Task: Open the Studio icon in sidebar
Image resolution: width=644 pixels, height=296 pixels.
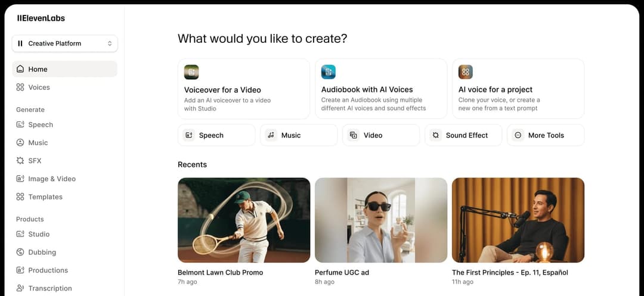Action: [x=20, y=234]
